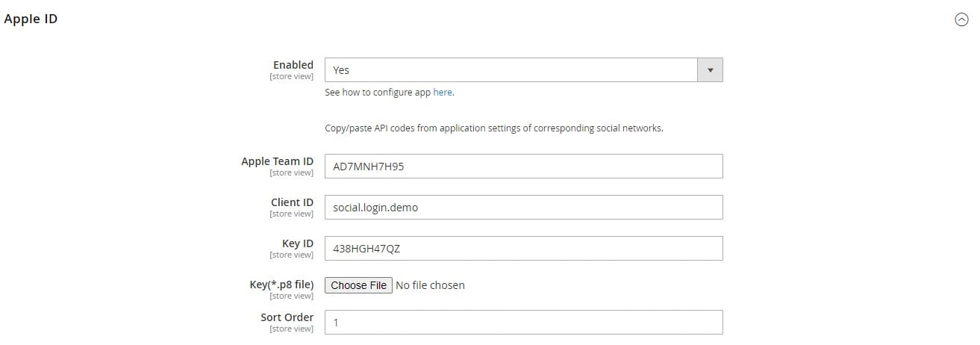Screen dimensions: 980x345
Task: Click Choose File for the .p8 key
Action: click(x=358, y=285)
